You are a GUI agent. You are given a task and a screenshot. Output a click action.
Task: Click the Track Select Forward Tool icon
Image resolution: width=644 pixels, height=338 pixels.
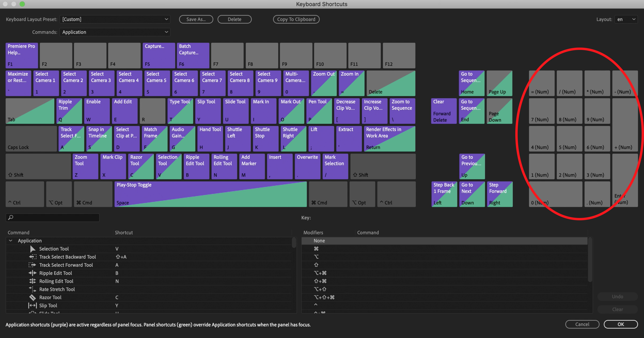[x=33, y=265]
